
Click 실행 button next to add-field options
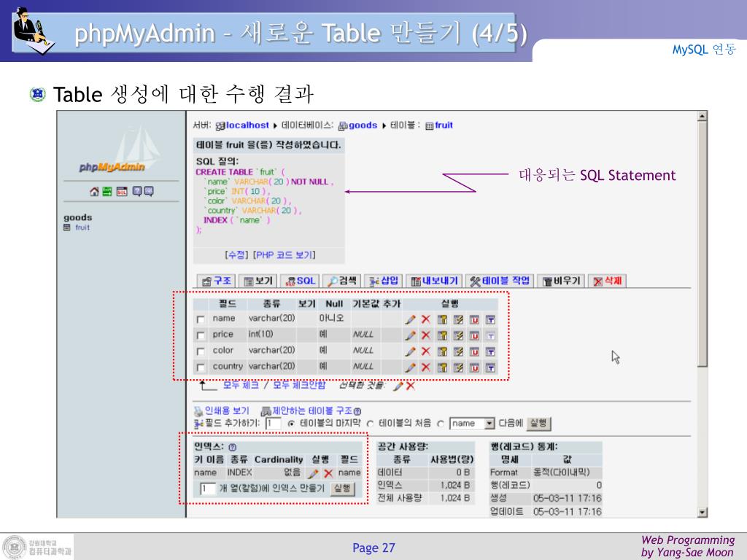pyautogui.click(x=539, y=424)
